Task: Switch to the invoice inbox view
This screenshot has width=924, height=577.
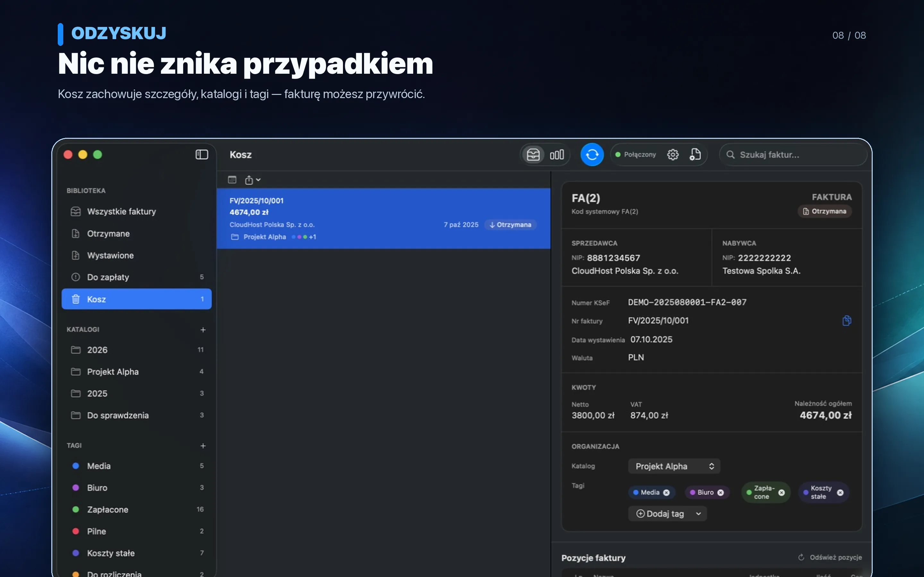Action: coord(533,155)
